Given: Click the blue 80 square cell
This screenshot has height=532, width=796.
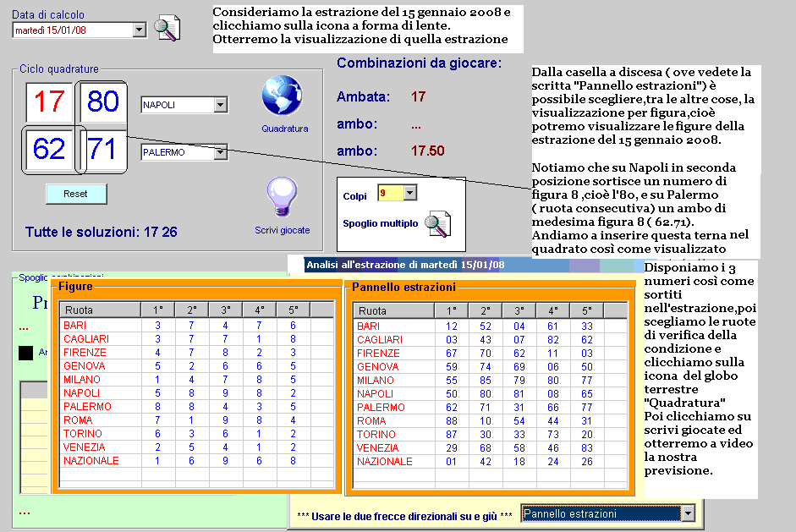Looking at the screenshot, I should coord(102,101).
